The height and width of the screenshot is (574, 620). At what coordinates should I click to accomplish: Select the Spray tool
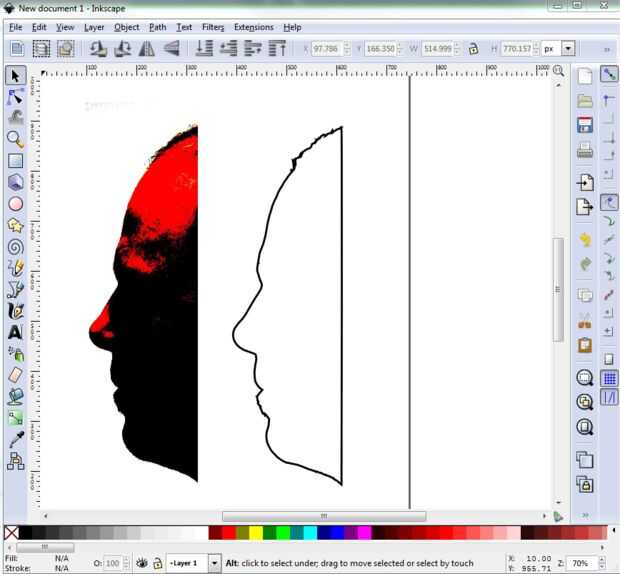click(x=15, y=354)
